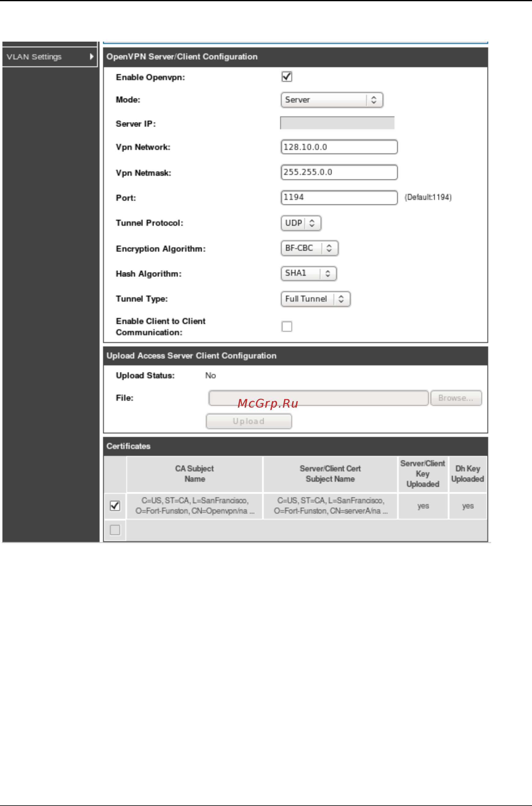Click the Upload Status value No
Image resolution: width=532 pixels, height=806 pixels.
click(210, 375)
